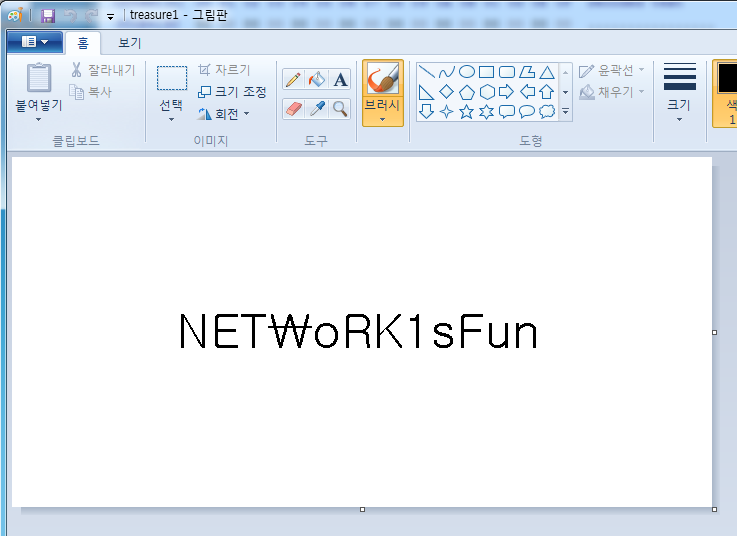
Task: Click the 브러시 brush button
Action: 383,87
